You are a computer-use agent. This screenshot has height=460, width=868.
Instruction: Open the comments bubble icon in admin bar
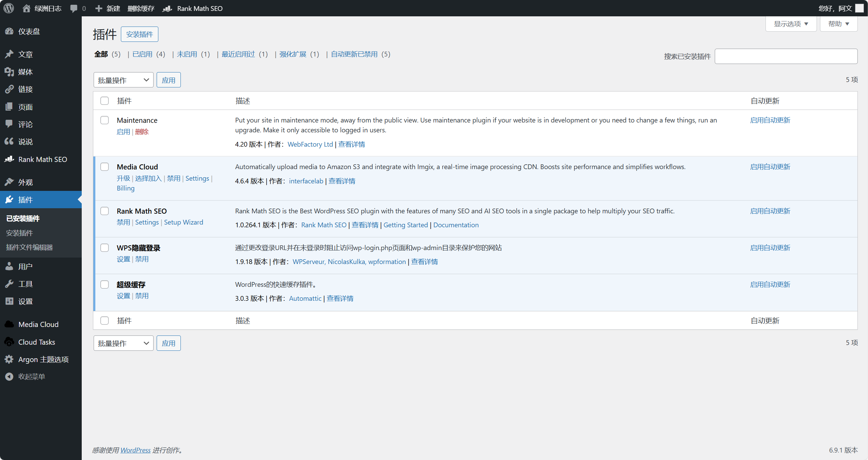(74, 9)
